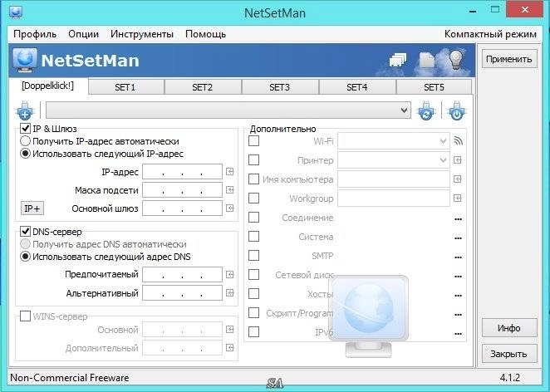Get current WINS Дополнительный value icon
This screenshot has width=550, height=392.
230,348
